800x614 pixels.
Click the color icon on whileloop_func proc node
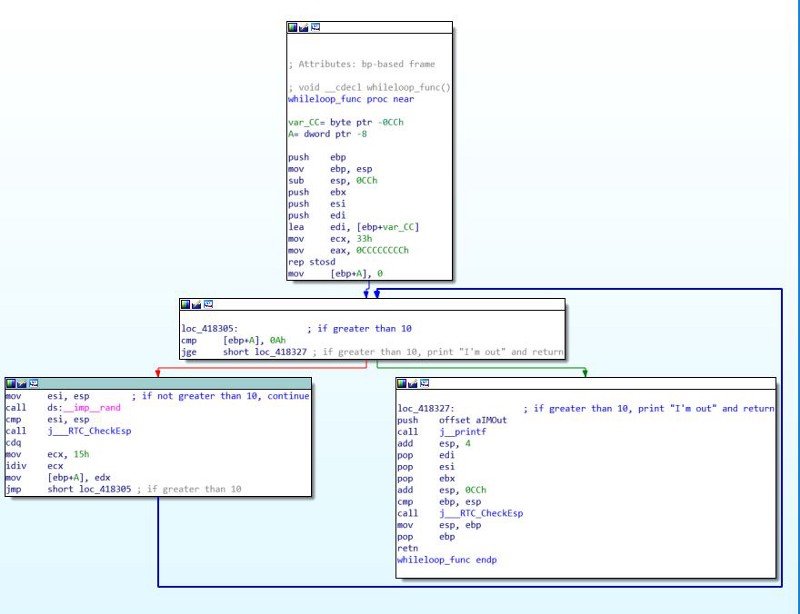click(292, 28)
